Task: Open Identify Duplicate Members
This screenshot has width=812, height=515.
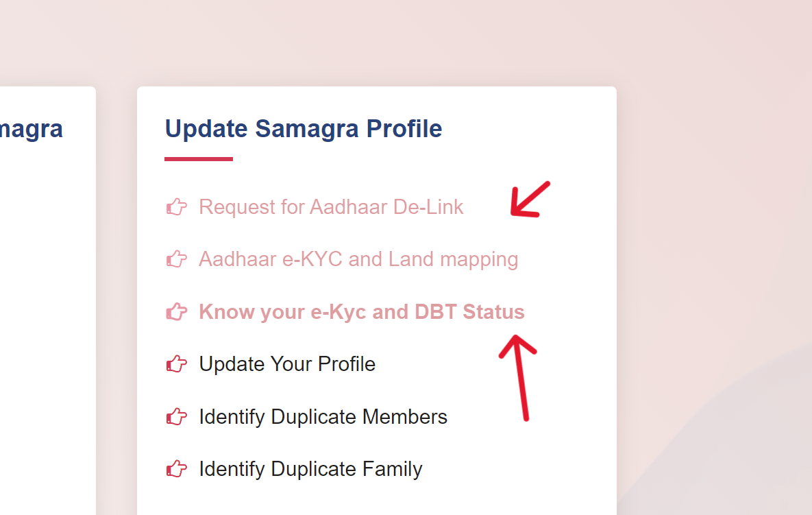Action: pos(323,416)
